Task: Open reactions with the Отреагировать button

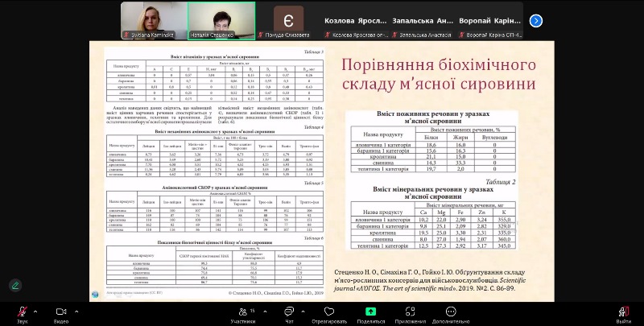Action: 329,315
